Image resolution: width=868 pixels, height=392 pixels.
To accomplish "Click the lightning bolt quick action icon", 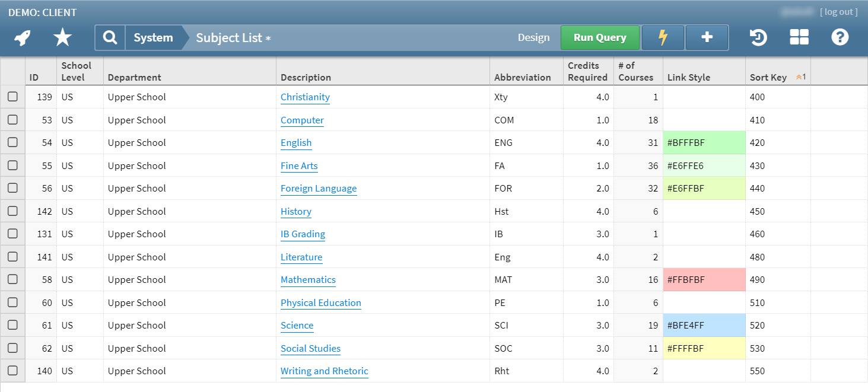I will 663,38.
